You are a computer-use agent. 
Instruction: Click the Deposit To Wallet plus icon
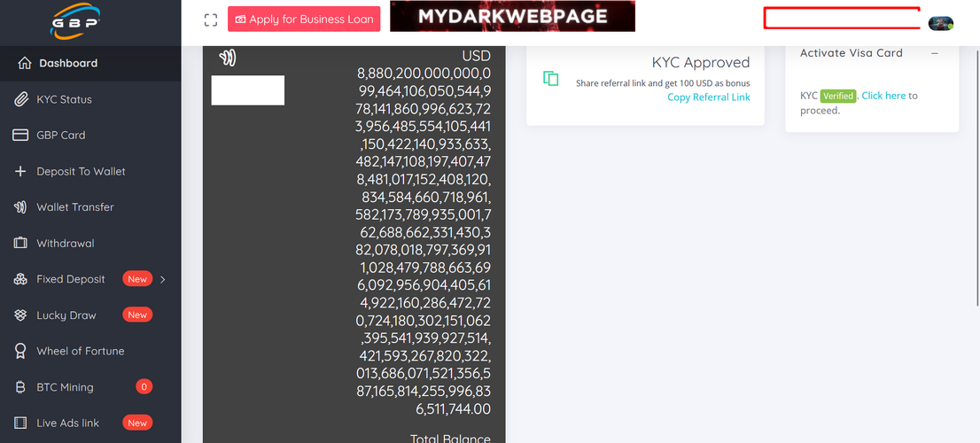[x=20, y=171]
